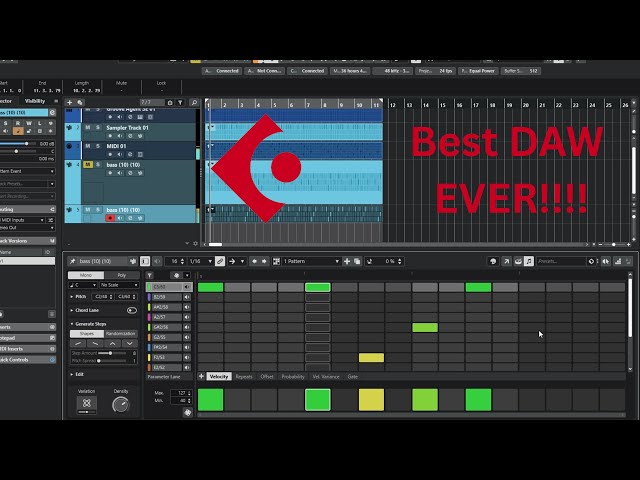Click the track filter funnel icon
640x480 pixels.
click(x=180, y=102)
